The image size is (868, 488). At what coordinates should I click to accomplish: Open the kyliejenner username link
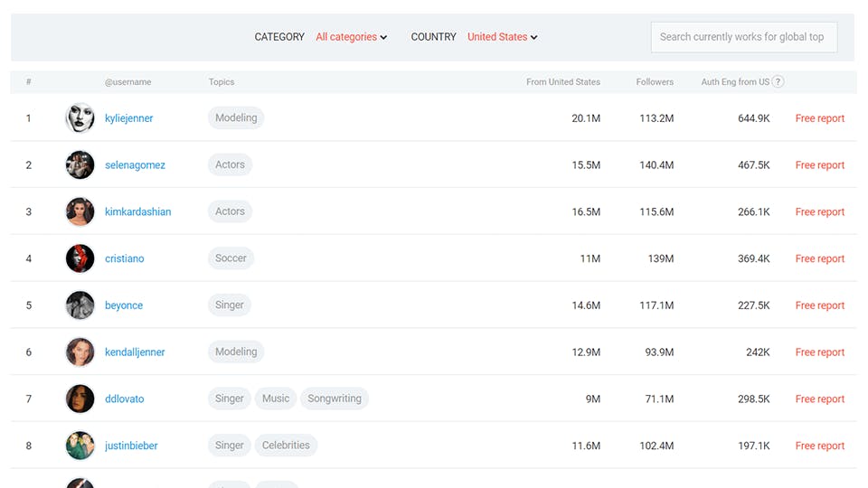pos(129,118)
